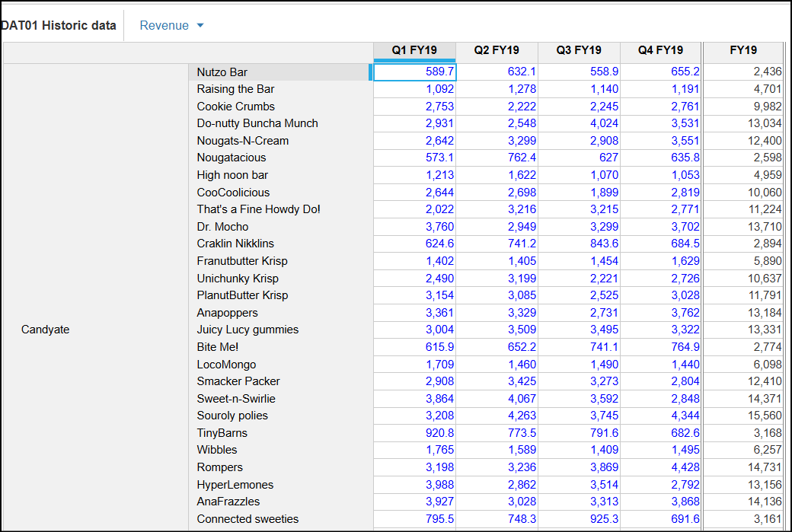Select the Nougats-N-Cream row label
The height and width of the screenshot is (532, 792).
coord(281,141)
